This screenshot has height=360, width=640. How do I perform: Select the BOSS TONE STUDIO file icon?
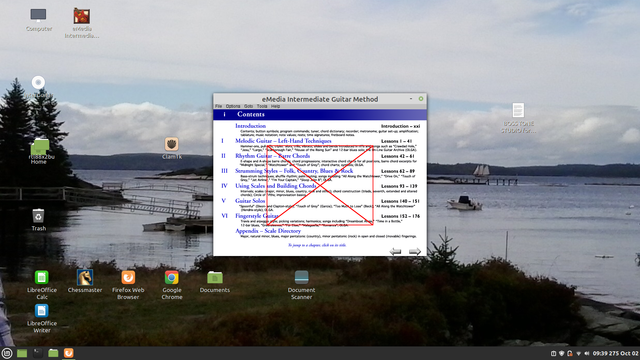point(518,118)
